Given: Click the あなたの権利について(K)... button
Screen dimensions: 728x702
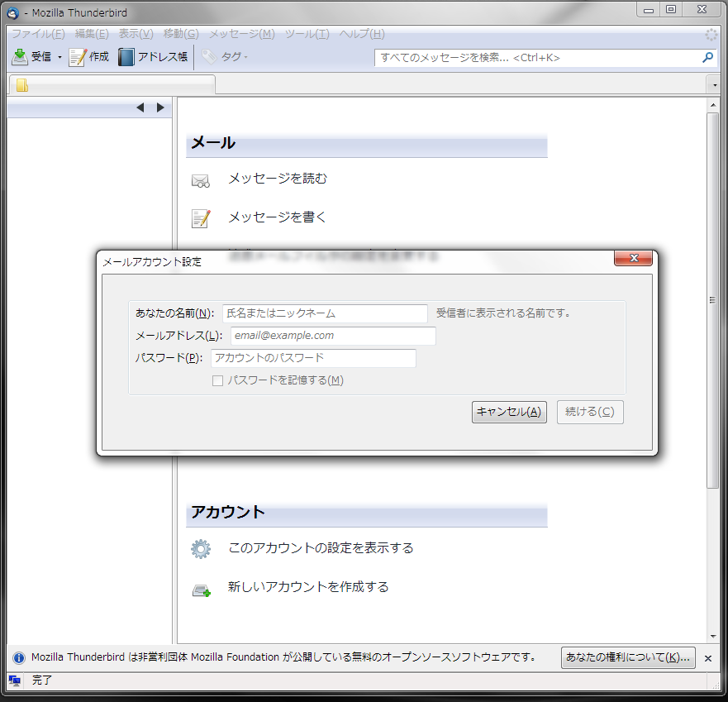Looking at the screenshot, I should 628,657.
